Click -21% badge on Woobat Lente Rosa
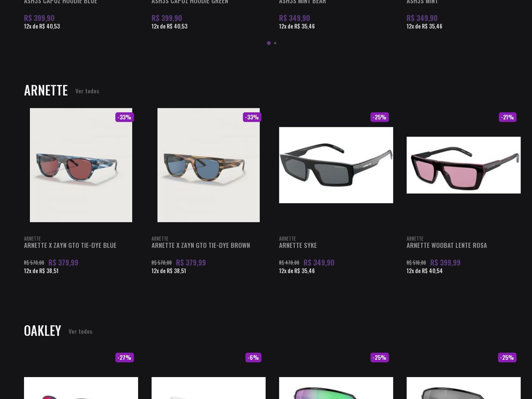This screenshot has width=532, height=399. [x=508, y=117]
